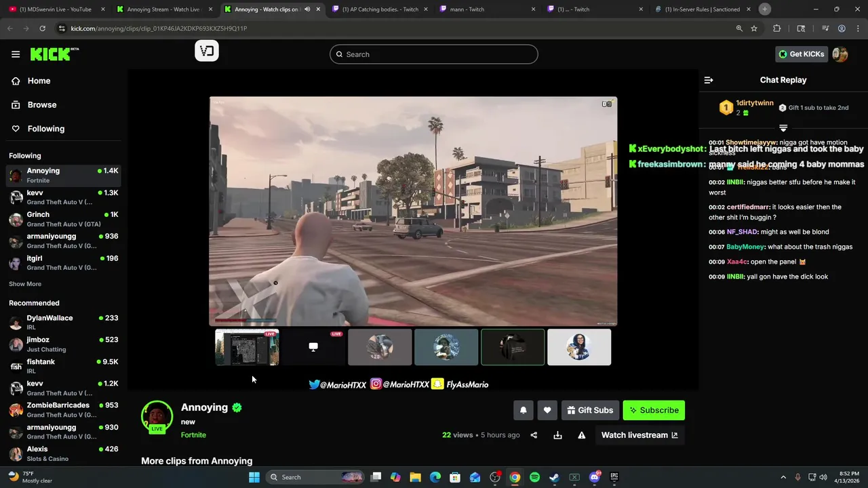This screenshot has height=488, width=868.
Task: Expand the gift leaderboard chevron
Action: click(x=783, y=127)
